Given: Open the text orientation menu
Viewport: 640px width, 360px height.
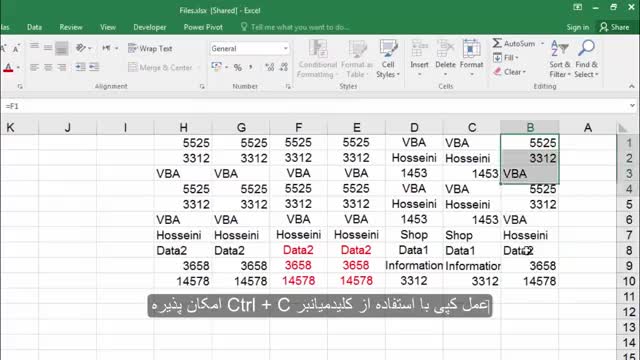Looking at the screenshot, I should [84, 48].
